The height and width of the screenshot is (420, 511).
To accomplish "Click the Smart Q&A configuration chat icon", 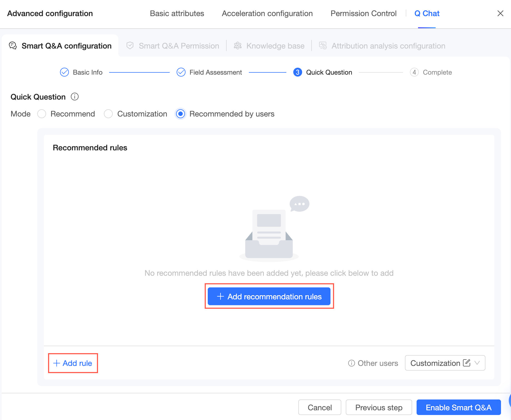I will coord(13,46).
